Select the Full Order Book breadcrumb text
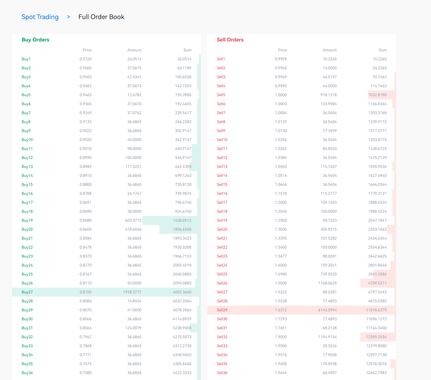 (x=101, y=17)
